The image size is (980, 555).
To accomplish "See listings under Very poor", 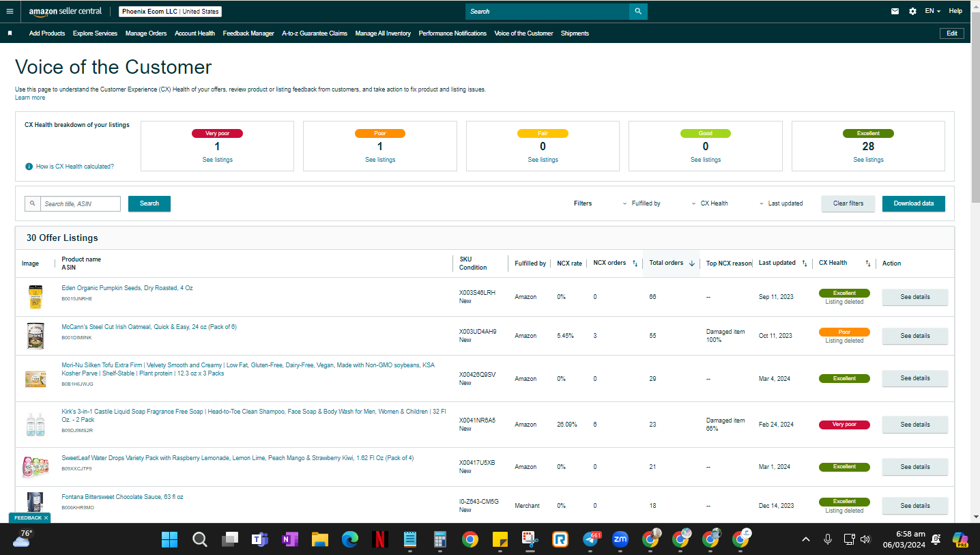I will tap(217, 160).
